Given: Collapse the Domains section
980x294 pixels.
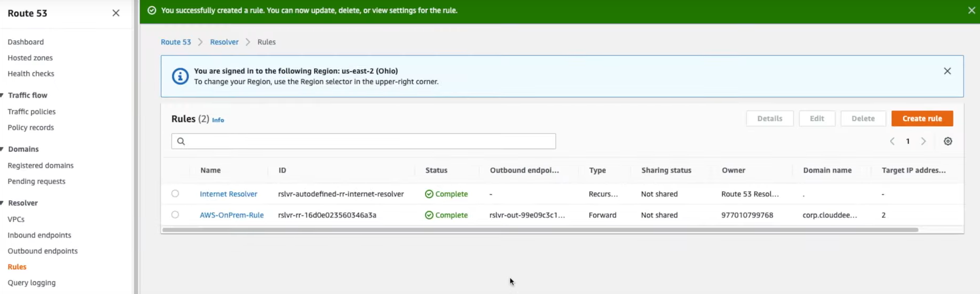Looking at the screenshot, I should point(3,149).
